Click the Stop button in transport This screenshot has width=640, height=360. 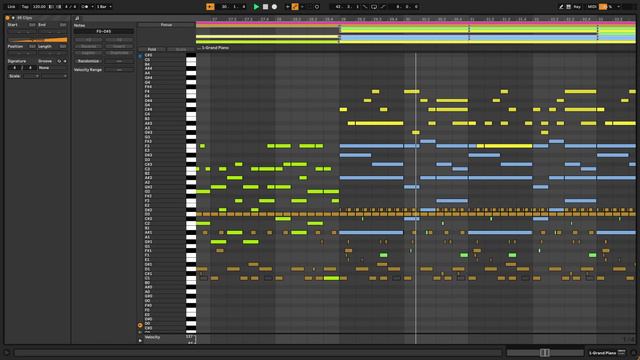(265, 7)
